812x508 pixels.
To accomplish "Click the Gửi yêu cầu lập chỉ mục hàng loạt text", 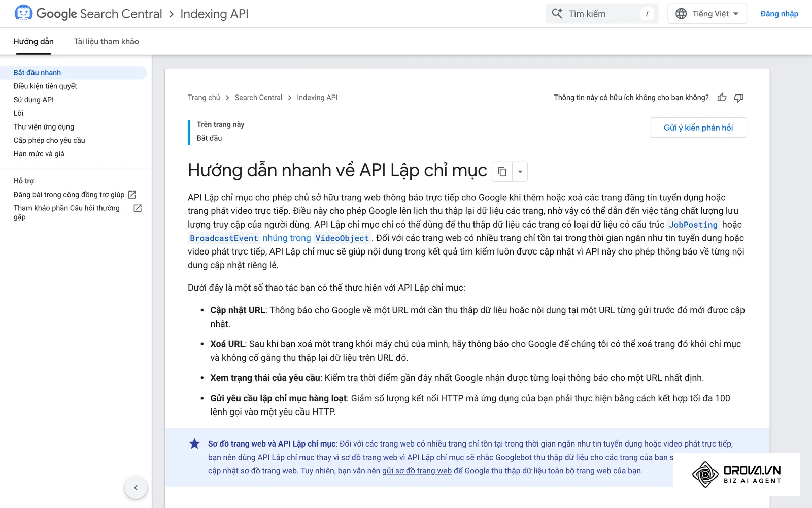I will (279, 398).
